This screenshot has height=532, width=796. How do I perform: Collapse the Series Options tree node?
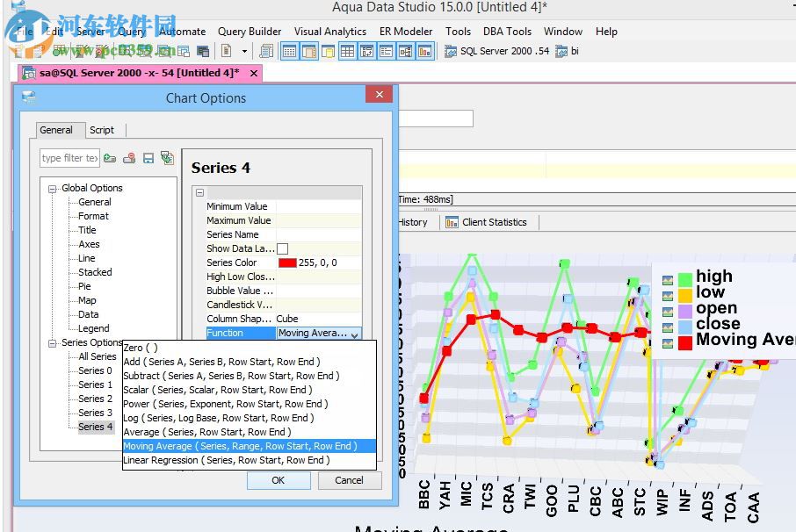click(x=54, y=342)
